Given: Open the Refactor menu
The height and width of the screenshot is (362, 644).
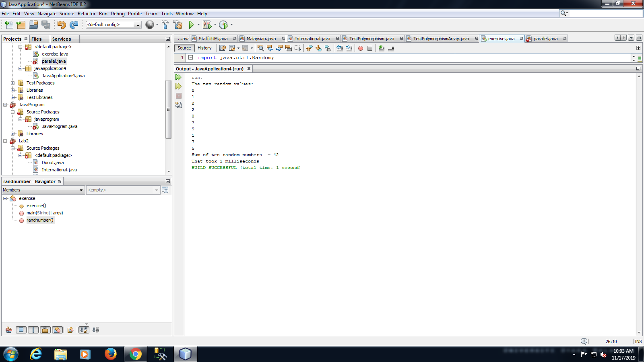Looking at the screenshot, I should [87, 14].
